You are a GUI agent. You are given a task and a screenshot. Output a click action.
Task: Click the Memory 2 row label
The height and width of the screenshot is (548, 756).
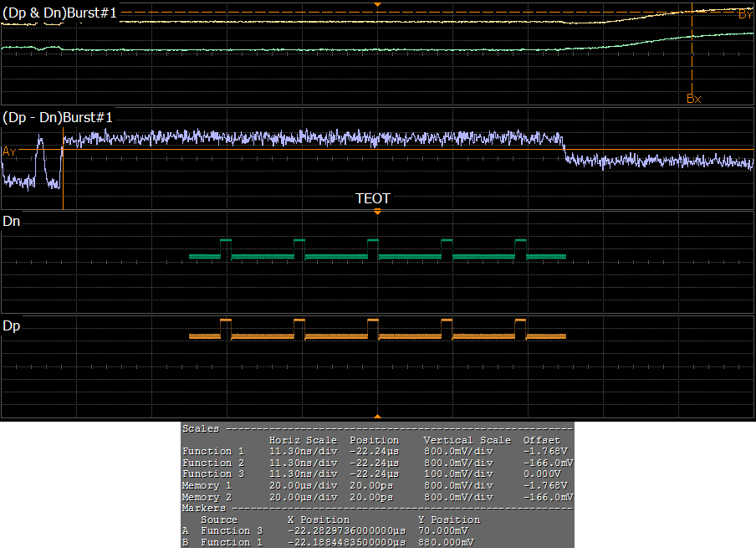coord(208,497)
